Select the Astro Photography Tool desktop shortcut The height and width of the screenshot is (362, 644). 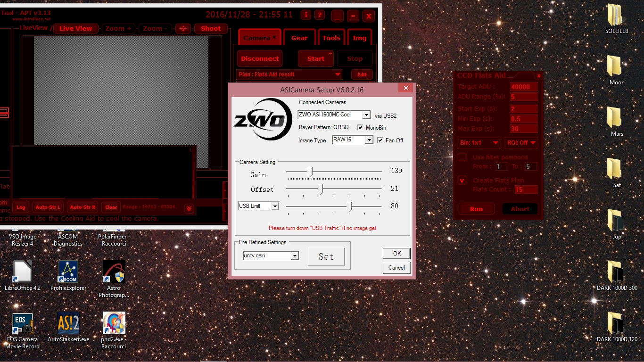click(114, 279)
